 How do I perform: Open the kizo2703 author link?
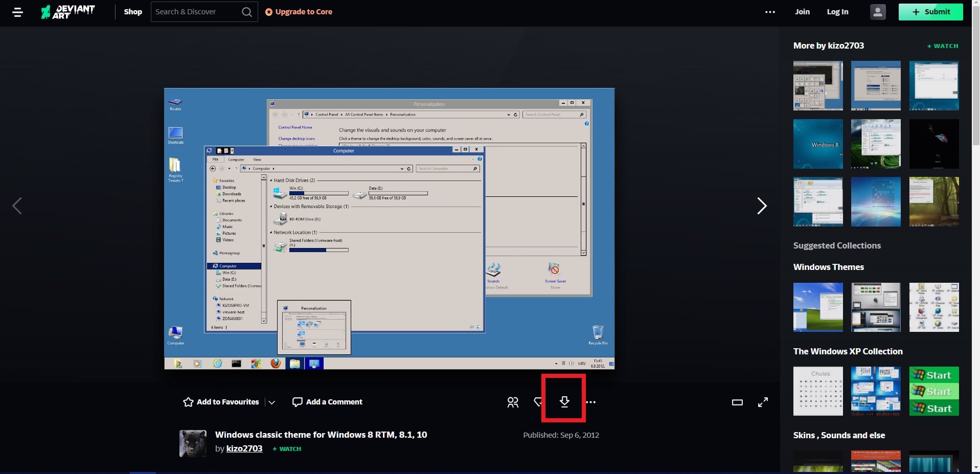(x=244, y=448)
